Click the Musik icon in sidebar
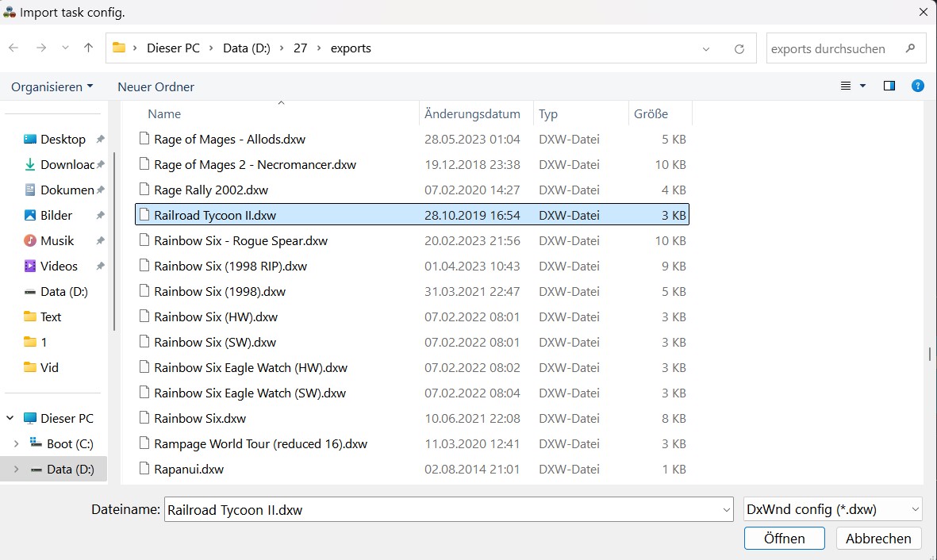Screen dimensions: 937x560 (29, 241)
